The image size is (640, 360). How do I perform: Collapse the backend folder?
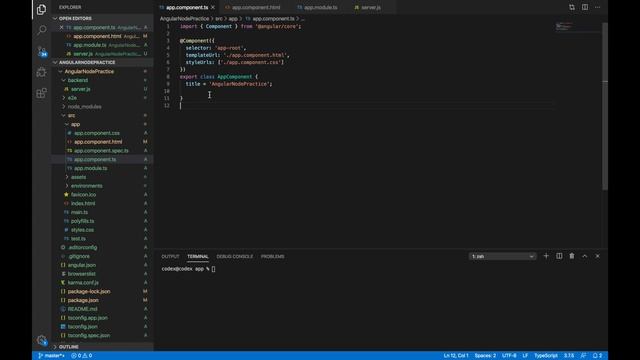[64, 80]
